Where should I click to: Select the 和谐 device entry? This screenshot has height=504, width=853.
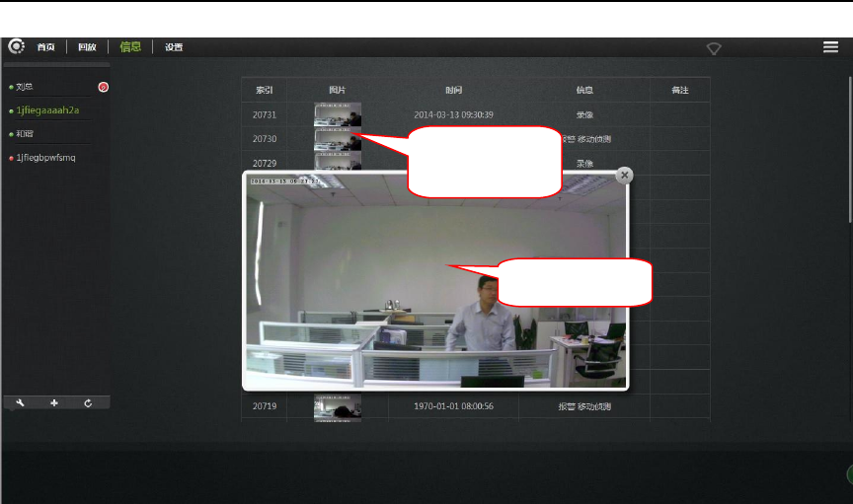click(25, 134)
